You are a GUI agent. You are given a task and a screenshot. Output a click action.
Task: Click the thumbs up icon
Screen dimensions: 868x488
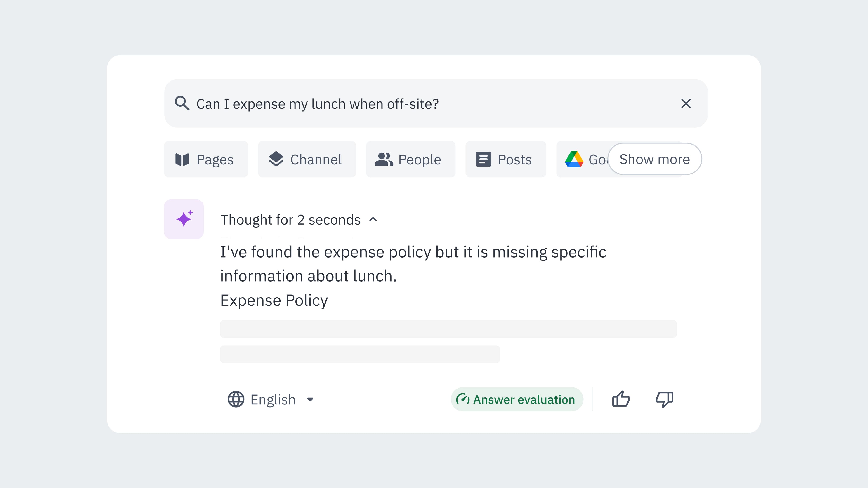pos(621,399)
